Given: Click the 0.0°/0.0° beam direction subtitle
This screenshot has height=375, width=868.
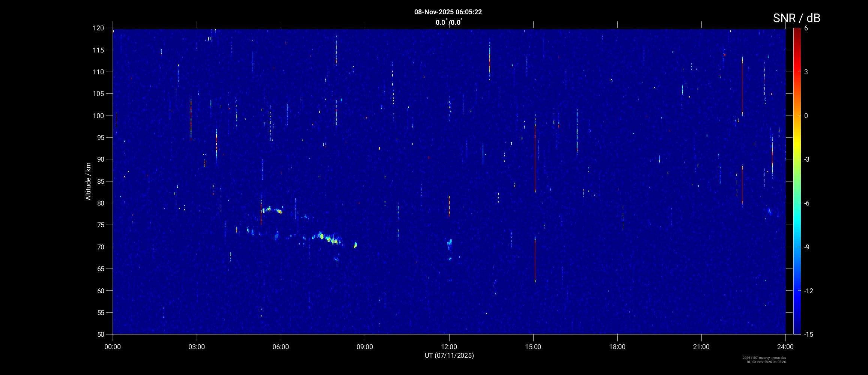Looking at the screenshot, I should [448, 22].
